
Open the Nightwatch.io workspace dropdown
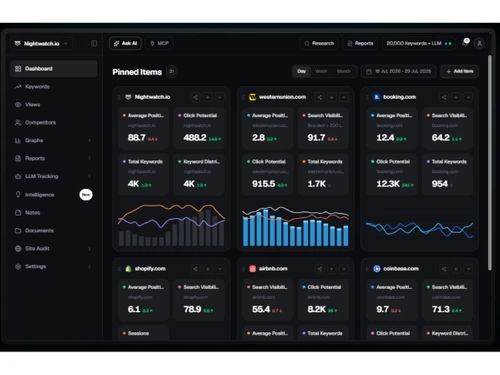(41, 43)
